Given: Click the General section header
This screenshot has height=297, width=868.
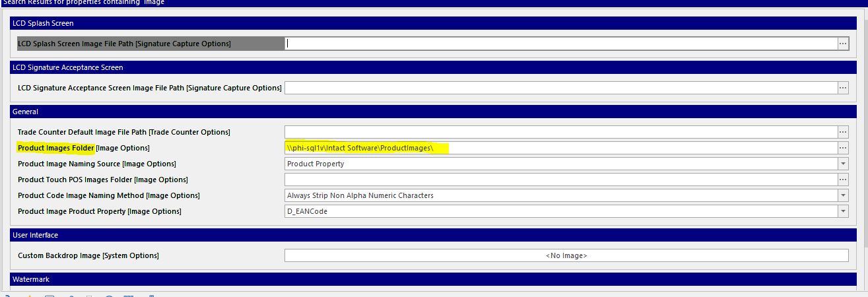Looking at the screenshot, I should click(x=429, y=112).
